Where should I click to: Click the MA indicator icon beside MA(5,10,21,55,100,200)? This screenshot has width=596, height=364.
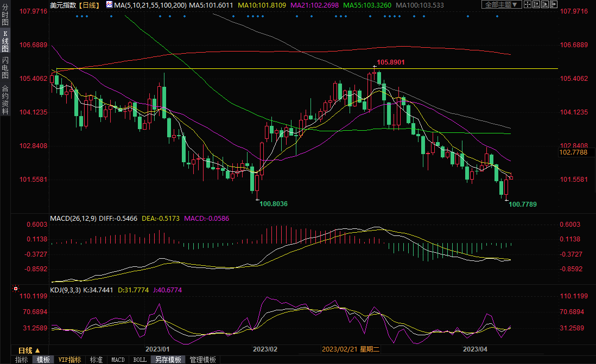click(109, 5)
